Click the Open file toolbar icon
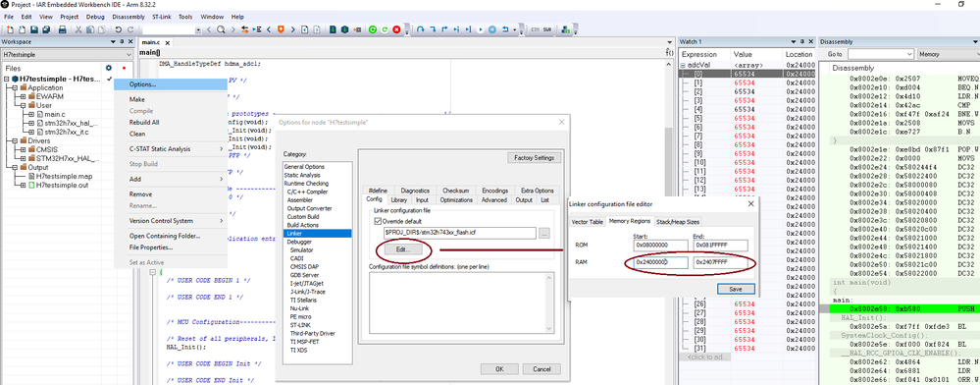The height and width of the screenshot is (385, 980). click(x=22, y=29)
